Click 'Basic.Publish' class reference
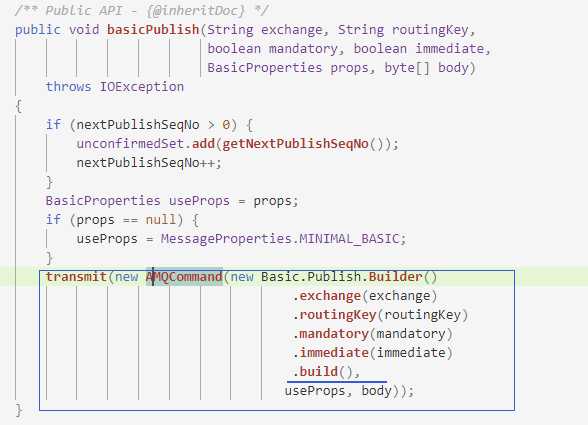 (x=310, y=277)
